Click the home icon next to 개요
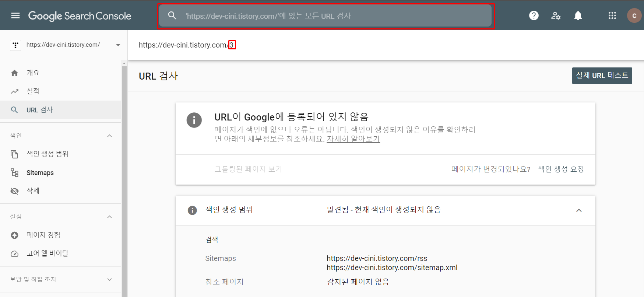Viewport: 644px width, 297px height. point(14,73)
